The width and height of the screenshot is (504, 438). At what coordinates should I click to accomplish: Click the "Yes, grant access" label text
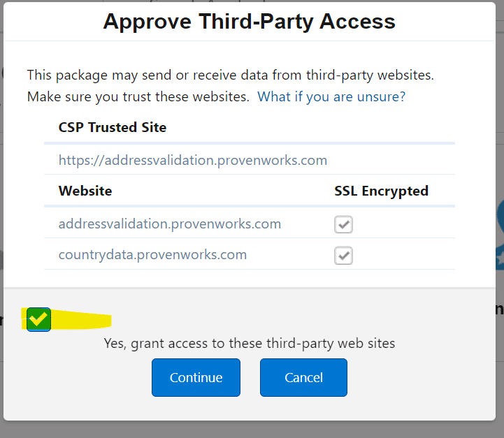(250, 343)
